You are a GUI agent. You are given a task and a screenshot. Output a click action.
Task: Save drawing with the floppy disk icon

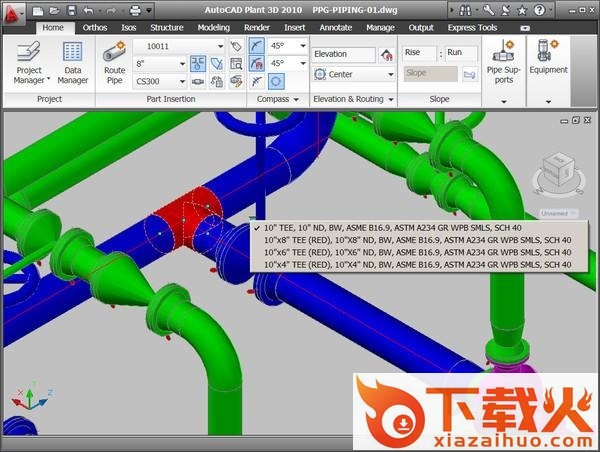71,11
